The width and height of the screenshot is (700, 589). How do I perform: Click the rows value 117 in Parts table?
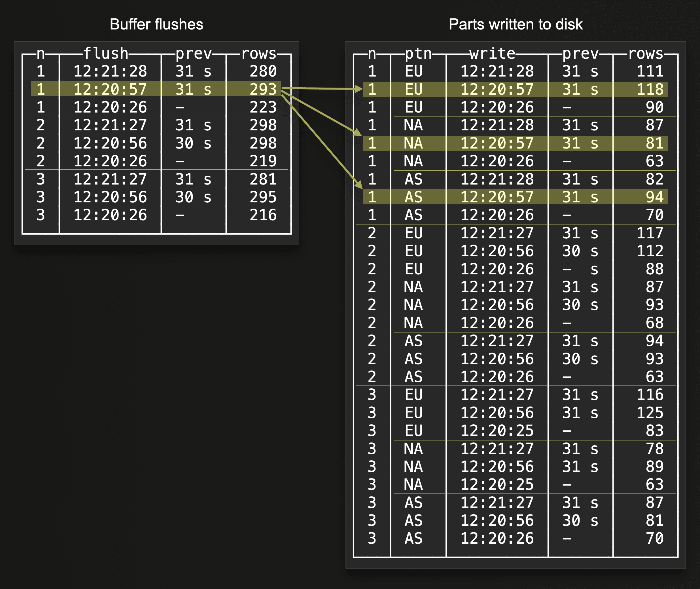click(x=650, y=233)
